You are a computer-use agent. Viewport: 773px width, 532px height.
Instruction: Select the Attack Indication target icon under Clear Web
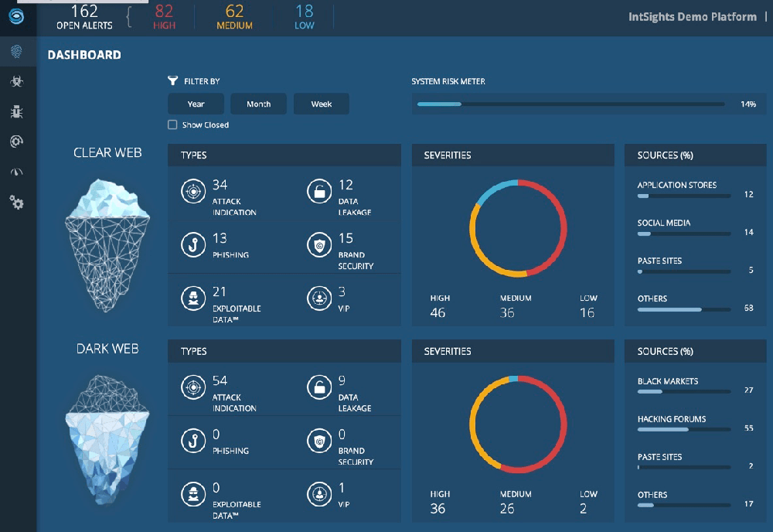coord(194,191)
